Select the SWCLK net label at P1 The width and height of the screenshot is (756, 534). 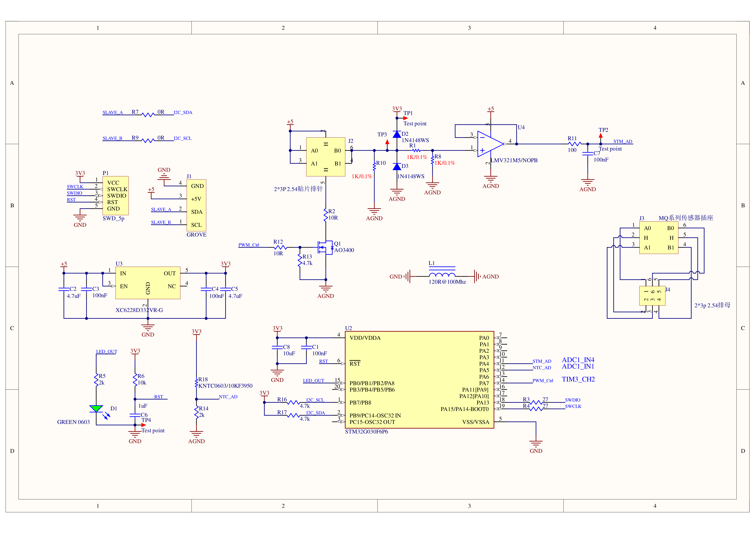75,187
